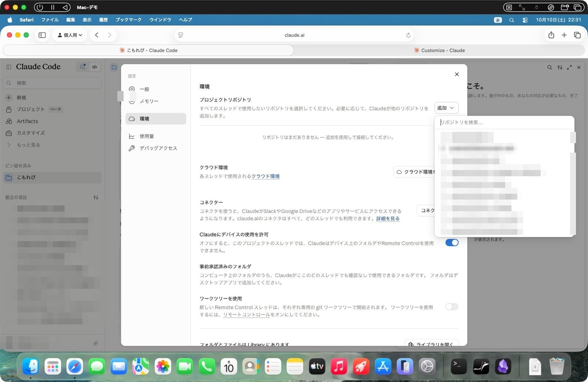Follow the リモートコントロール link
Screen dimensions: 588x382
[x=246, y=315]
